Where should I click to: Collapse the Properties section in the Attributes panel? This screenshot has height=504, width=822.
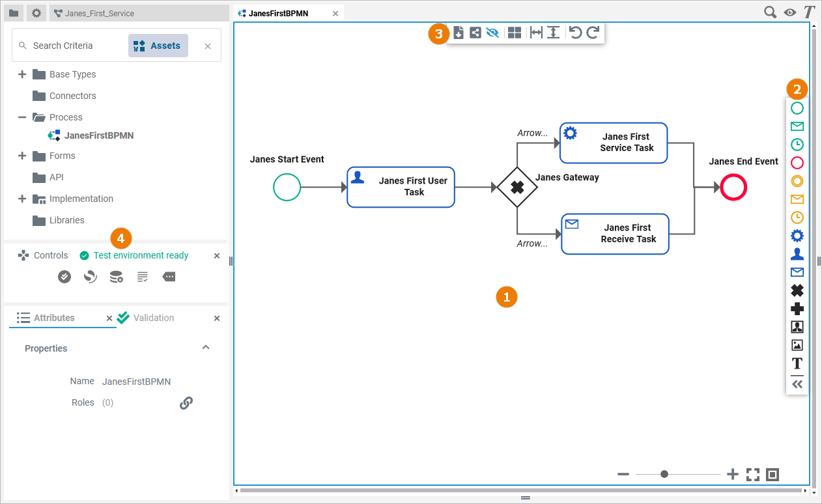click(x=206, y=348)
